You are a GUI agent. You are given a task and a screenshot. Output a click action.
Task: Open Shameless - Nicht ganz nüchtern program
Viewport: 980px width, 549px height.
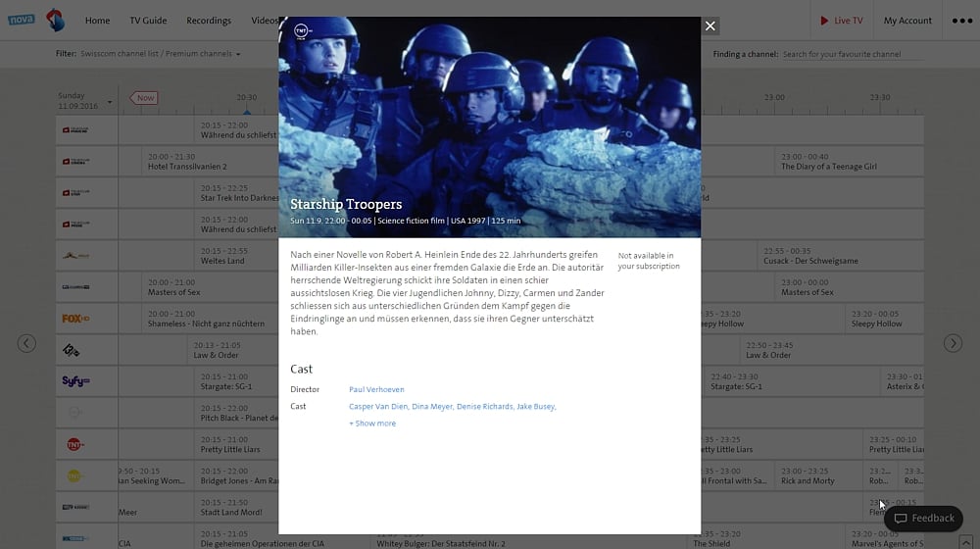click(x=210, y=319)
